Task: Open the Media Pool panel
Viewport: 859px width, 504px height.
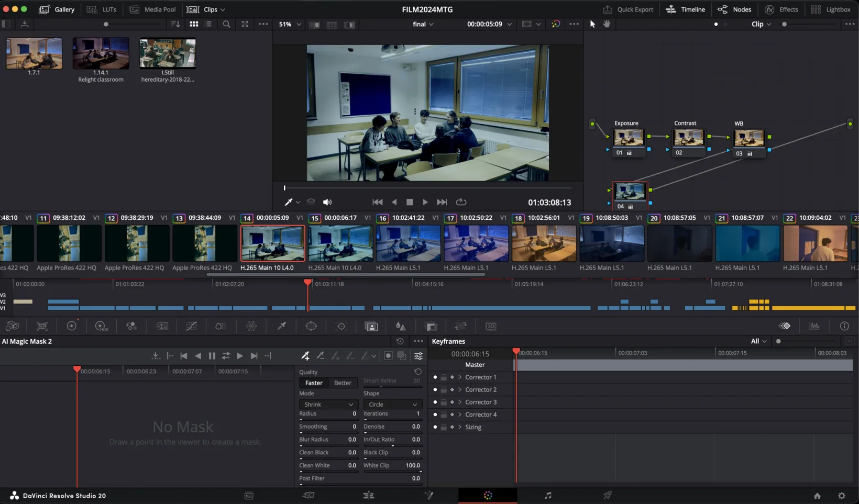Action: (152, 9)
